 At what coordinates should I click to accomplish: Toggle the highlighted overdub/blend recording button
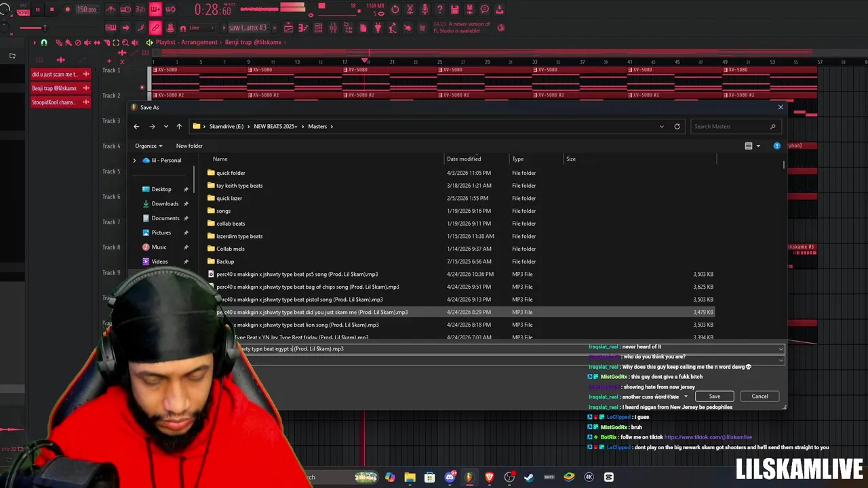155,9
